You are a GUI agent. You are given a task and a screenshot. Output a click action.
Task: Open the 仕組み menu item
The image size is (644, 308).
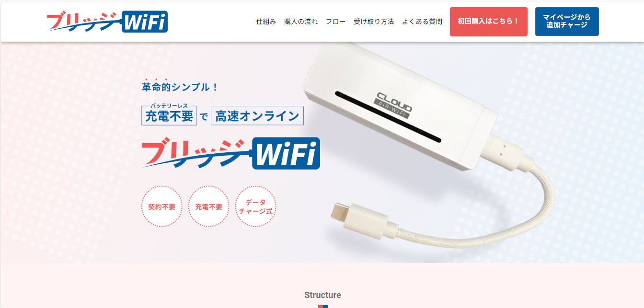(x=266, y=22)
